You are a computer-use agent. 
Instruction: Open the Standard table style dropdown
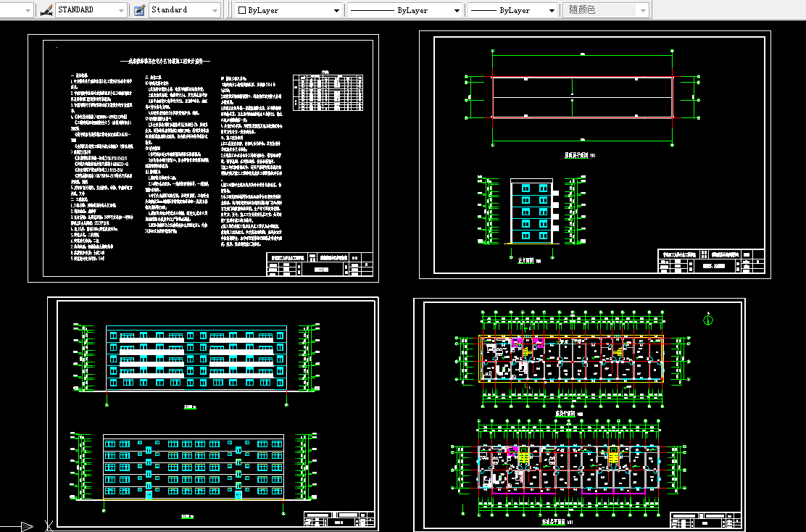tap(185, 9)
